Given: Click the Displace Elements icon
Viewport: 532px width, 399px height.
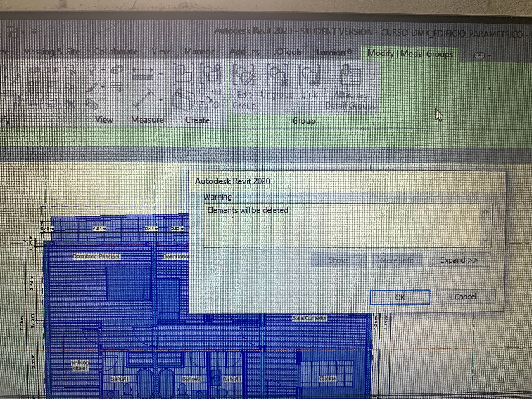Looking at the screenshot, I should point(117,70).
